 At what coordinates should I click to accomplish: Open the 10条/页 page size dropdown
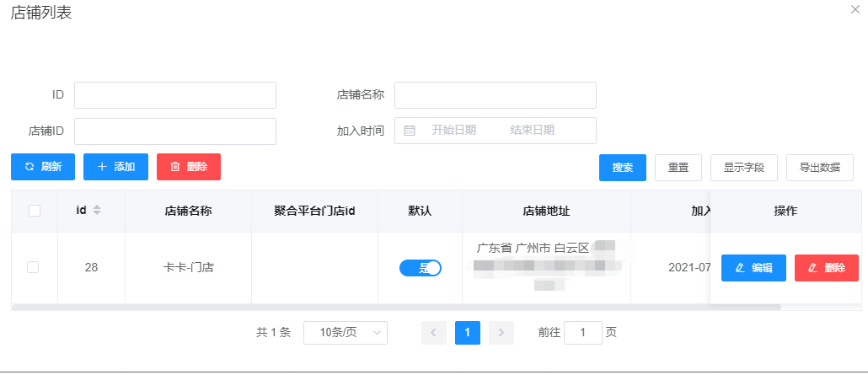pos(345,333)
